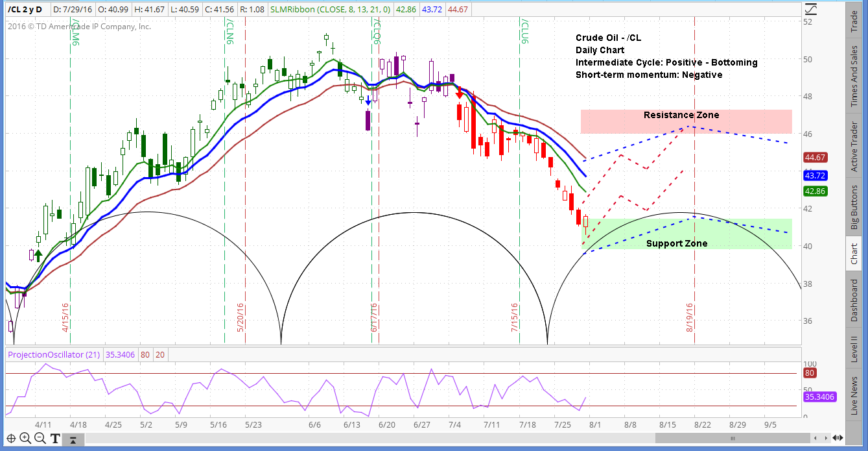The width and height of the screenshot is (868, 451).
Task: Click the 43.72 blue price bubble
Action: click(814, 176)
